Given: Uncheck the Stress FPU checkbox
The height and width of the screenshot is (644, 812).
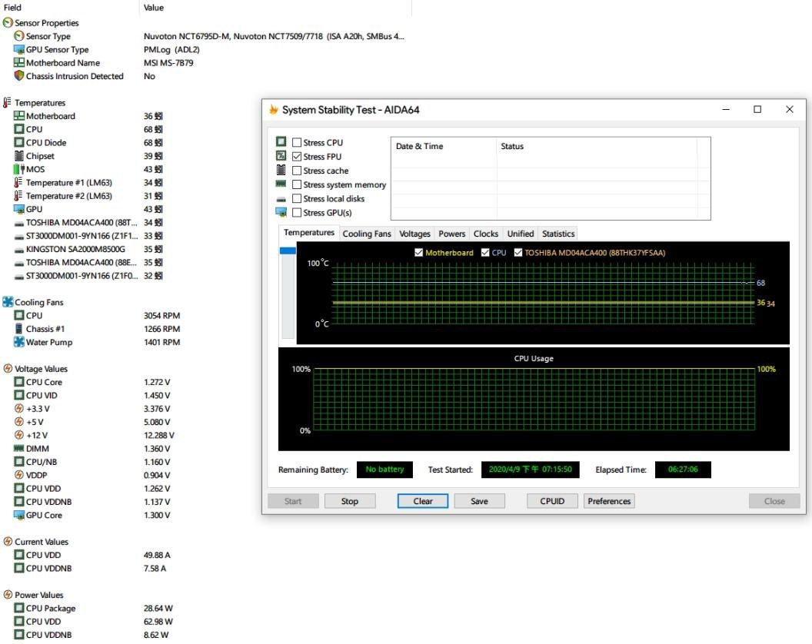Looking at the screenshot, I should [x=297, y=156].
